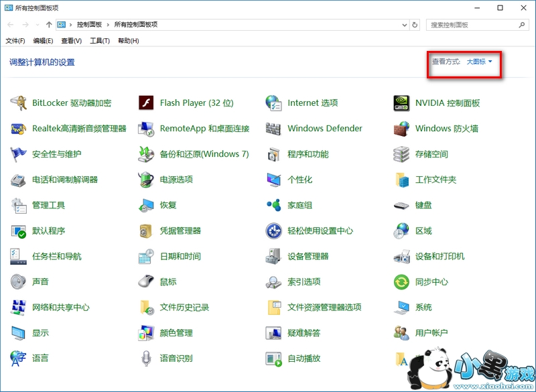Click the 同步中心 green icon
The image size is (536, 392).
(x=401, y=282)
